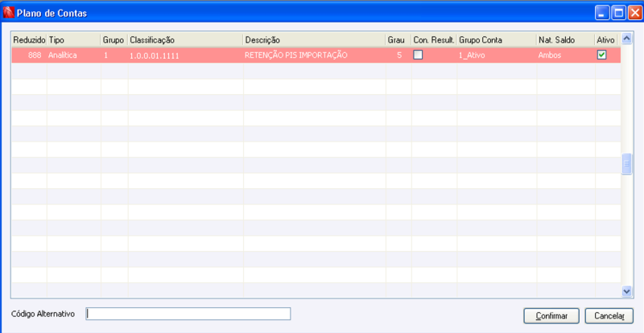Click the Grupo column header

[x=114, y=40]
